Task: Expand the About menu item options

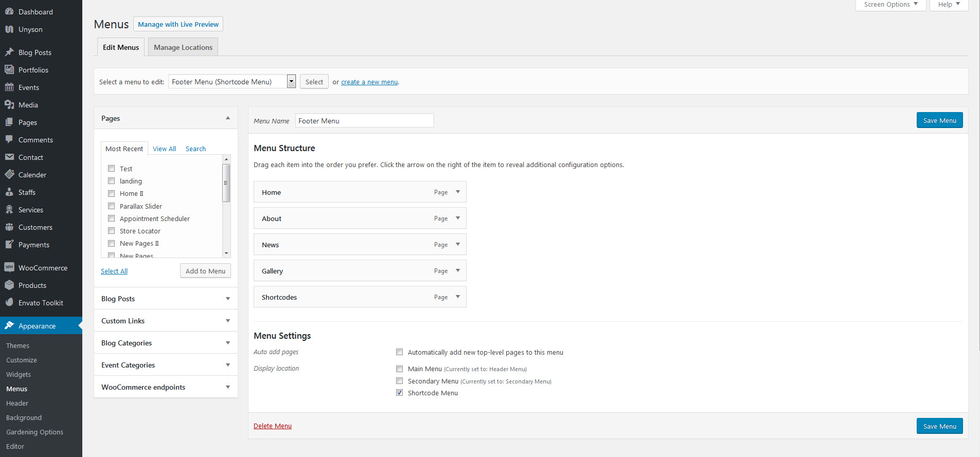Action: [458, 218]
